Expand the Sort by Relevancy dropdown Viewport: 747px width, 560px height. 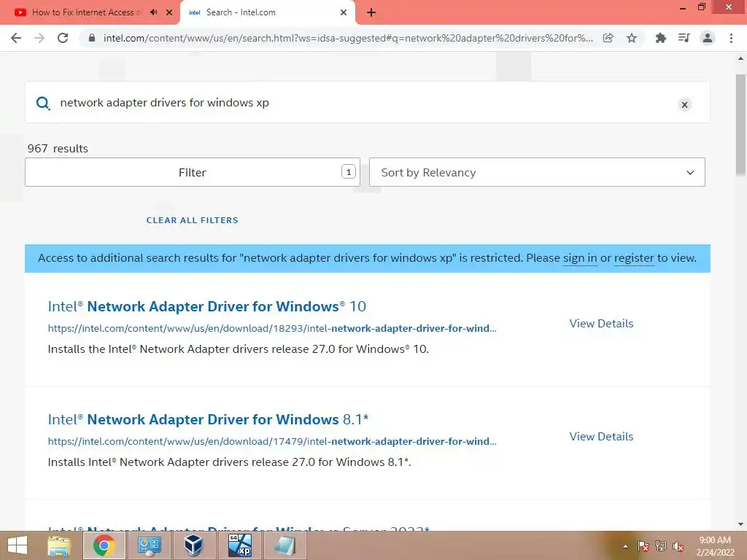point(537,172)
